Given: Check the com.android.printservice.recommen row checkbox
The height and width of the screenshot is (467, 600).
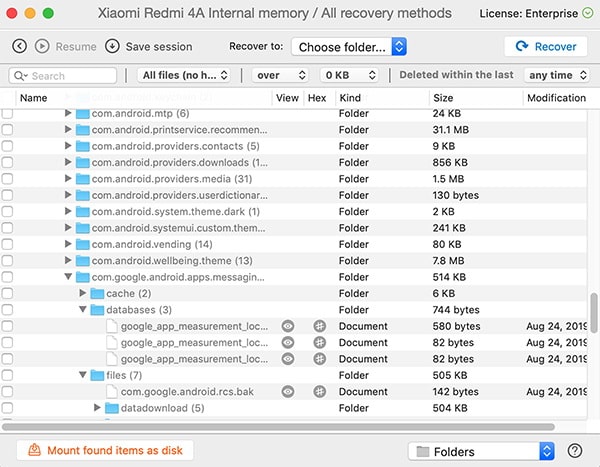Looking at the screenshot, I should click(x=7, y=130).
